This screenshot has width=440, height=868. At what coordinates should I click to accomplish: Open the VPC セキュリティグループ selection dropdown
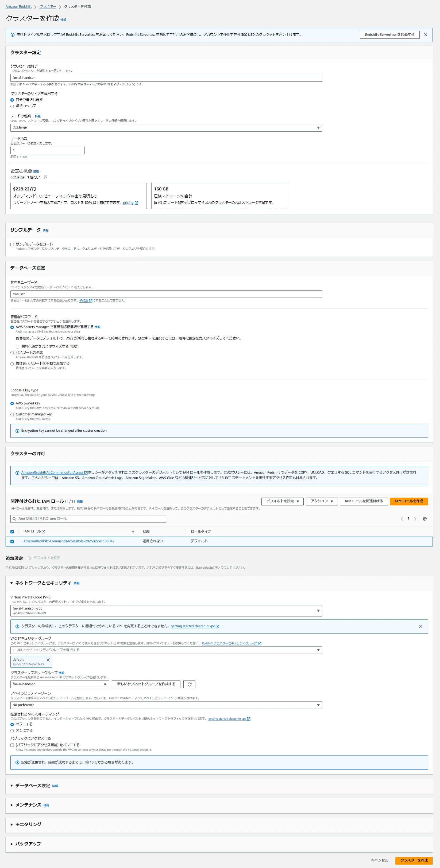(166, 650)
